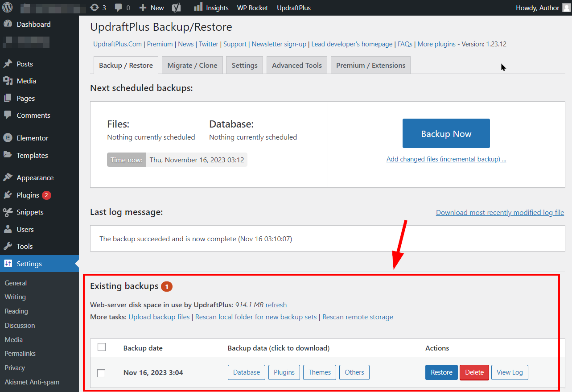
Task: Click the user avatar next to Howdy, Author
Action: [x=566, y=8]
